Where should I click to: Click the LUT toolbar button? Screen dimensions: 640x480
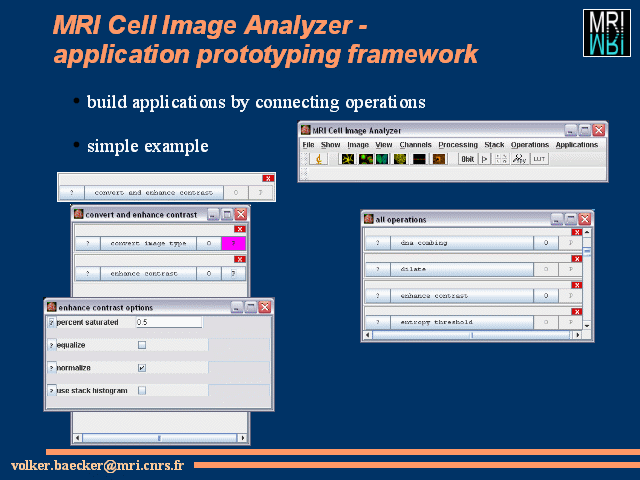[x=539, y=159]
